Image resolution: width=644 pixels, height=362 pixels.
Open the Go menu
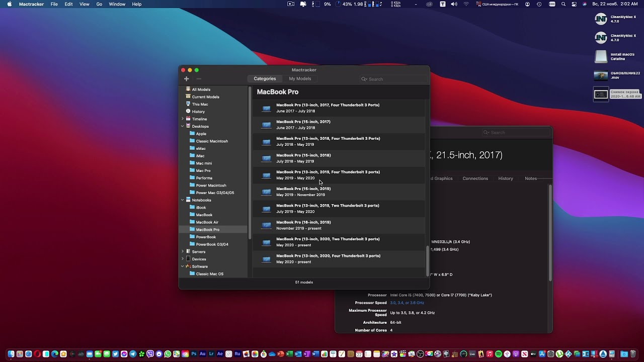coord(99,4)
